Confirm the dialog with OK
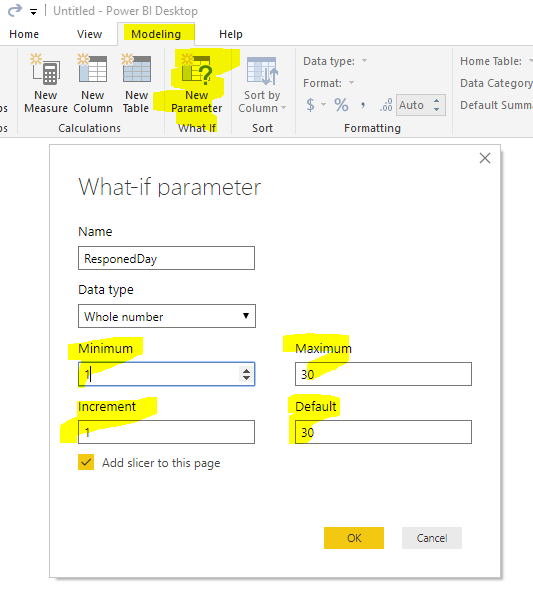Viewport: 533px width, 594px height. point(354,538)
